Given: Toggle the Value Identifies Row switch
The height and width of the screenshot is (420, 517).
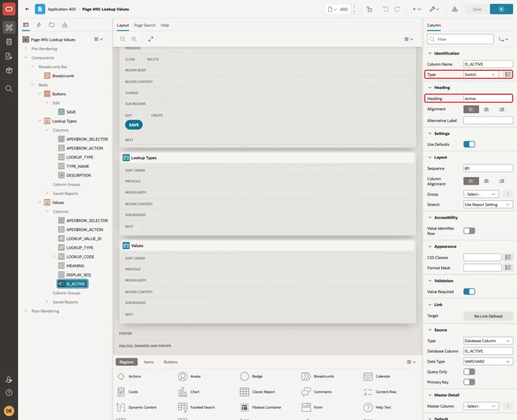Looking at the screenshot, I should (x=469, y=231).
